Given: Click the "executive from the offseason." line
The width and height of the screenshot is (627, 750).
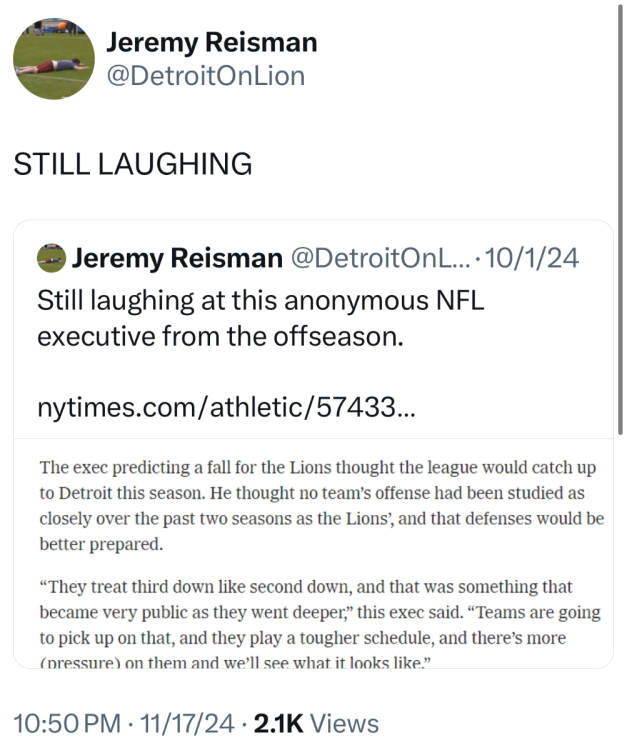Looking at the screenshot, I should [x=220, y=336].
